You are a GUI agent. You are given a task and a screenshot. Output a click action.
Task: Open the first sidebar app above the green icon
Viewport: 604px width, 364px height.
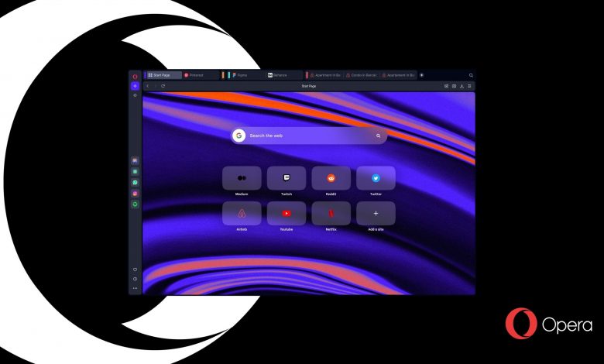[135, 160]
